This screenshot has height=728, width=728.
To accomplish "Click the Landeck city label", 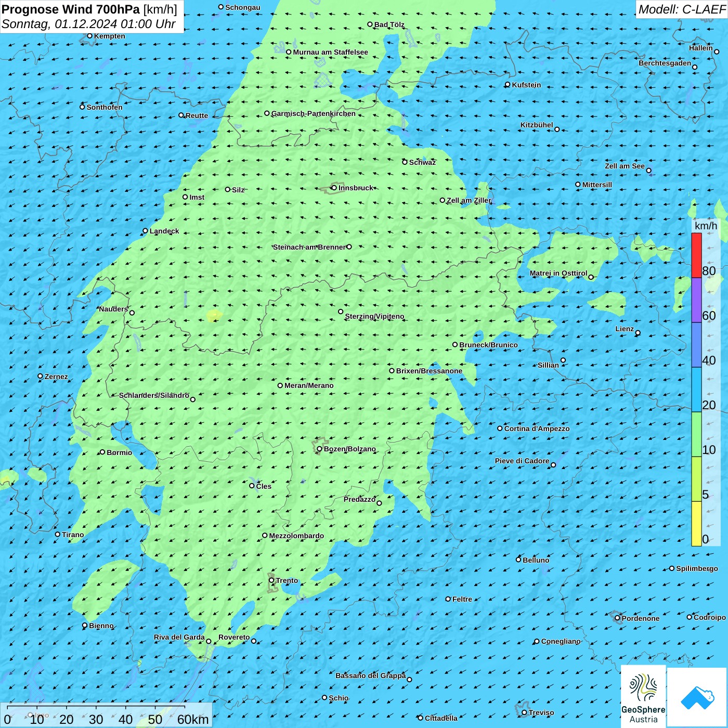I will 164,231.
